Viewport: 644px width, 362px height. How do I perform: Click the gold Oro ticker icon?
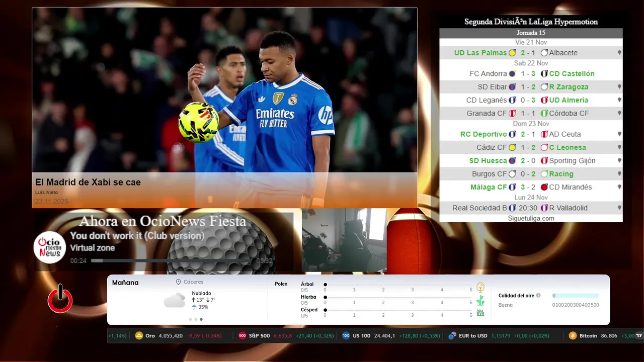[139, 336]
